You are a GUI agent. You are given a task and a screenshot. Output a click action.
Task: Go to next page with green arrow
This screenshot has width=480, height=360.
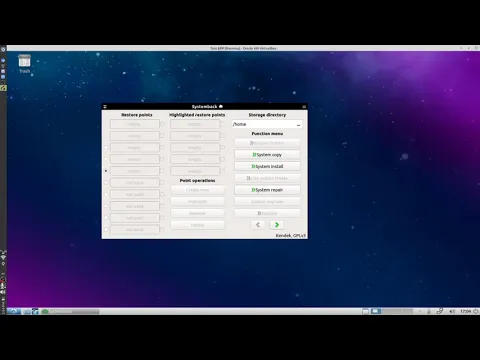click(x=277, y=225)
